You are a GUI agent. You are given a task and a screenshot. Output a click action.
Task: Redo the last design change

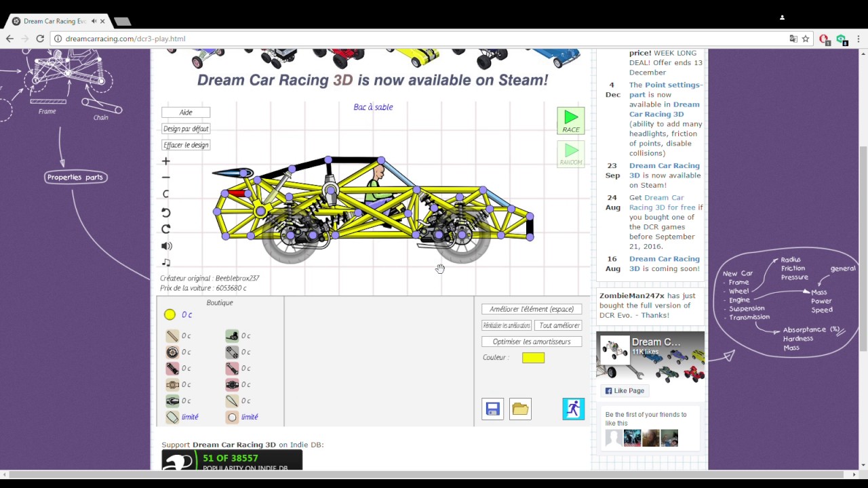click(166, 229)
